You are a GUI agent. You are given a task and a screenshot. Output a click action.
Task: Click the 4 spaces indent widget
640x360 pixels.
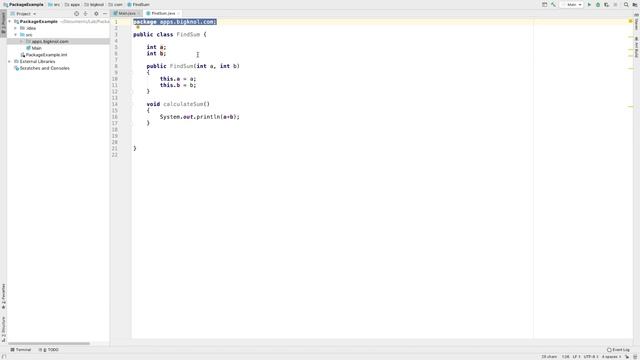pyautogui.click(x=611, y=357)
